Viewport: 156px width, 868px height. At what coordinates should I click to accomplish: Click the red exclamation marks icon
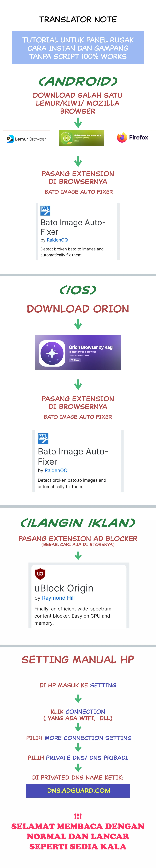(x=78, y=816)
